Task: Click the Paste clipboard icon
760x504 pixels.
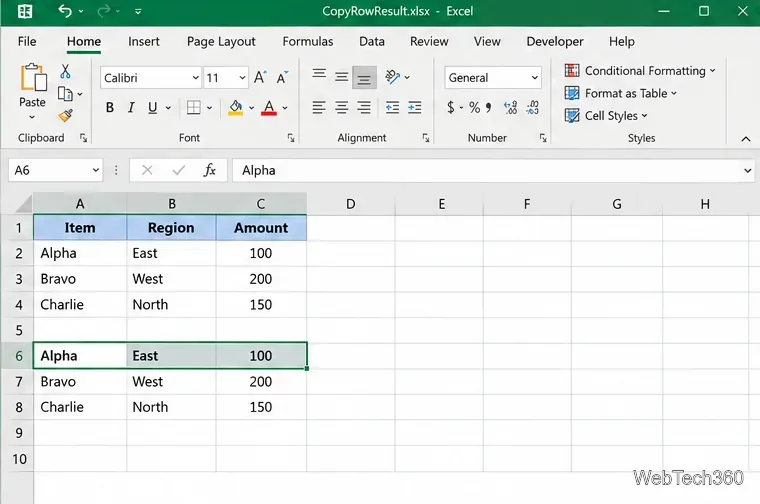Action: (33, 78)
